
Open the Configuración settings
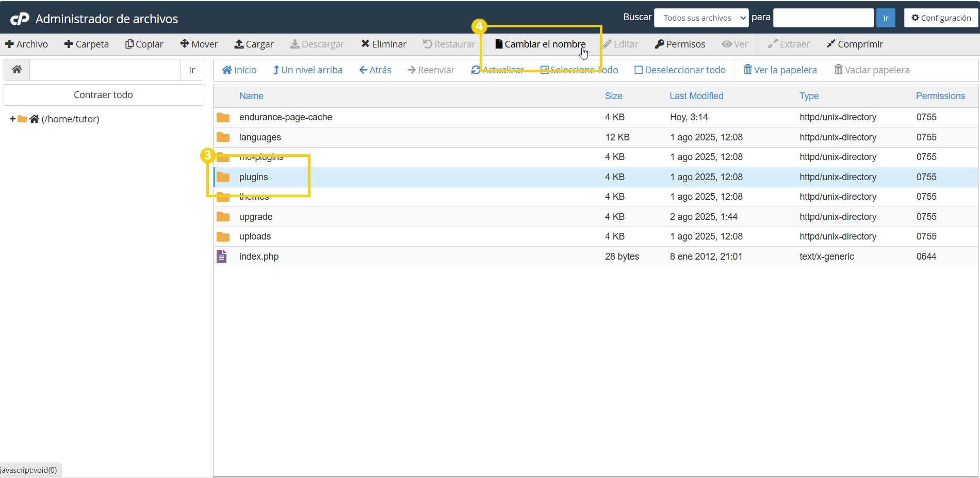tap(941, 18)
